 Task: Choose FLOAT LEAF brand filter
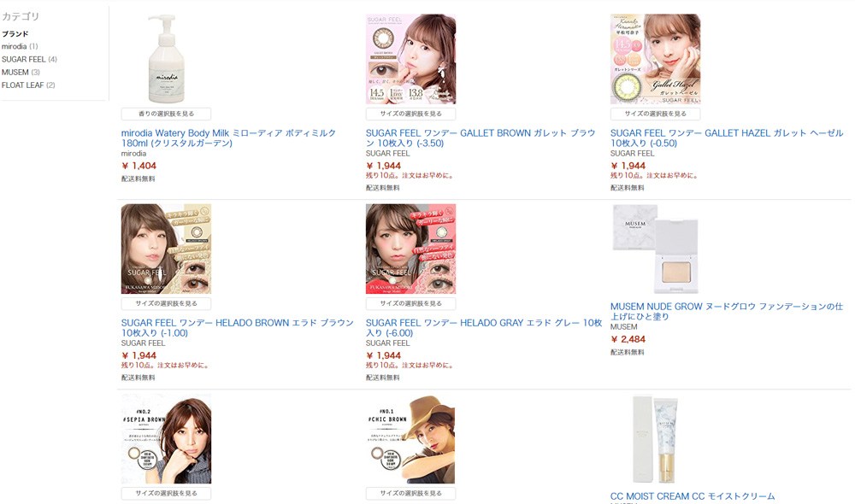click(x=28, y=85)
